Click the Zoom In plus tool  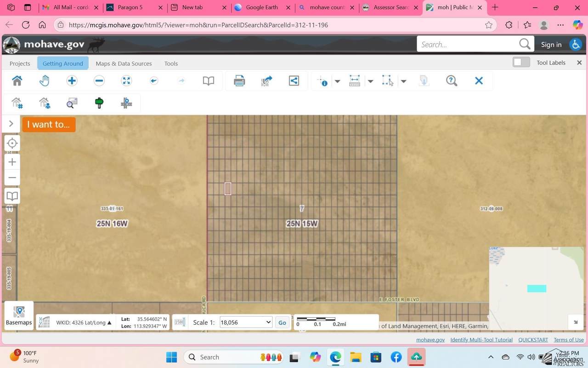click(72, 81)
